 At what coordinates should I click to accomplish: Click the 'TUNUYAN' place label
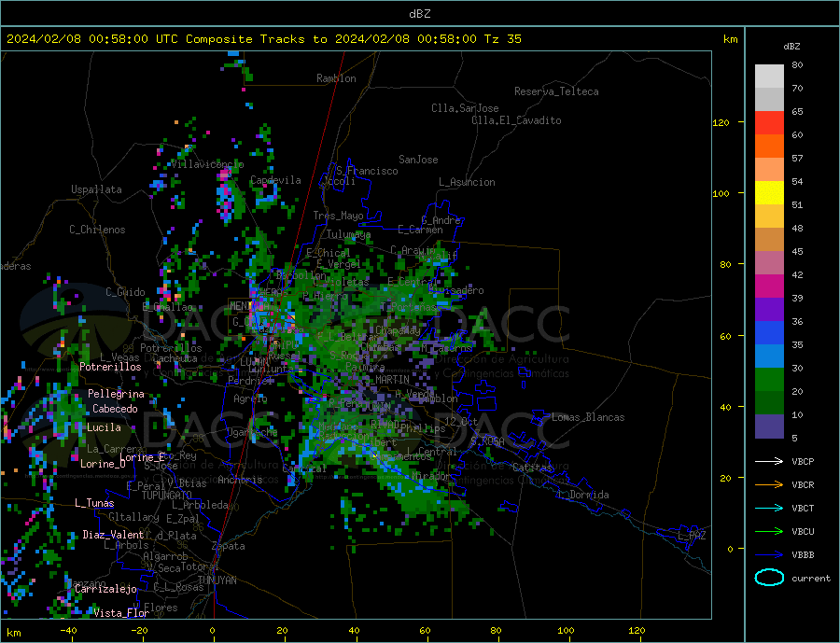coord(217,580)
